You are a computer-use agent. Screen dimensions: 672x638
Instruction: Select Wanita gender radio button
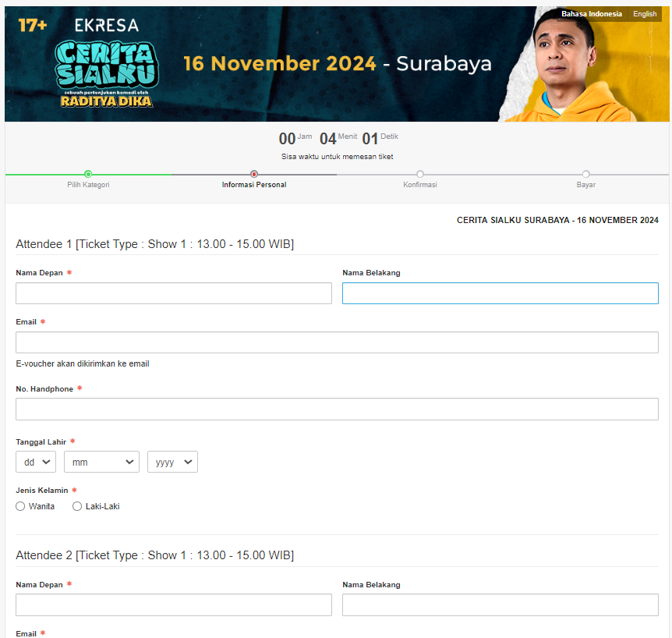click(20, 506)
